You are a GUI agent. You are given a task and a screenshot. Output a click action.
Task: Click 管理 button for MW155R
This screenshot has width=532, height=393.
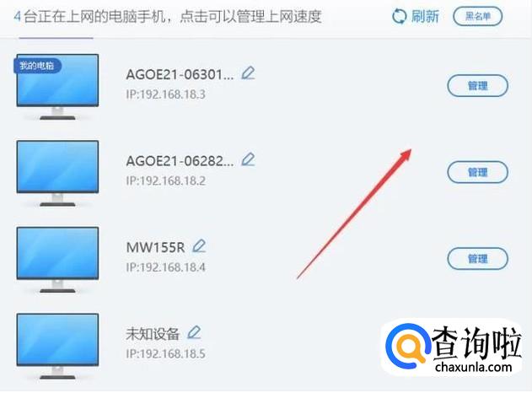(x=478, y=259)
